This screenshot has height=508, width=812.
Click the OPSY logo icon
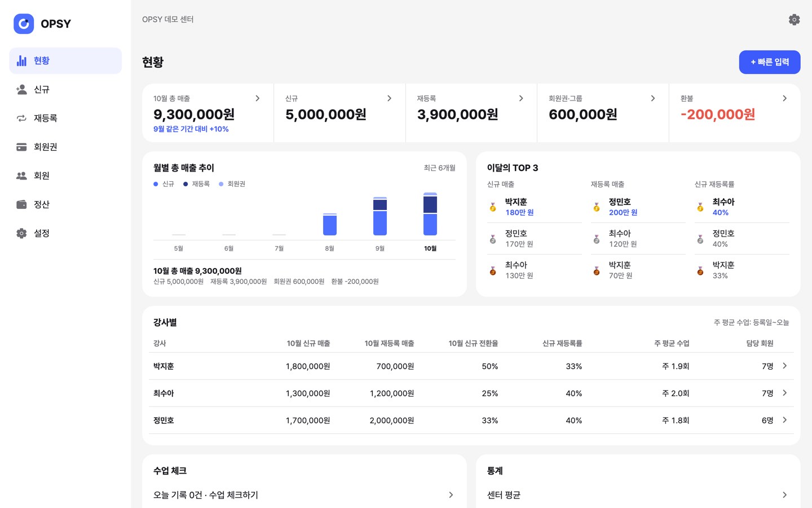(x=24, y=24)
